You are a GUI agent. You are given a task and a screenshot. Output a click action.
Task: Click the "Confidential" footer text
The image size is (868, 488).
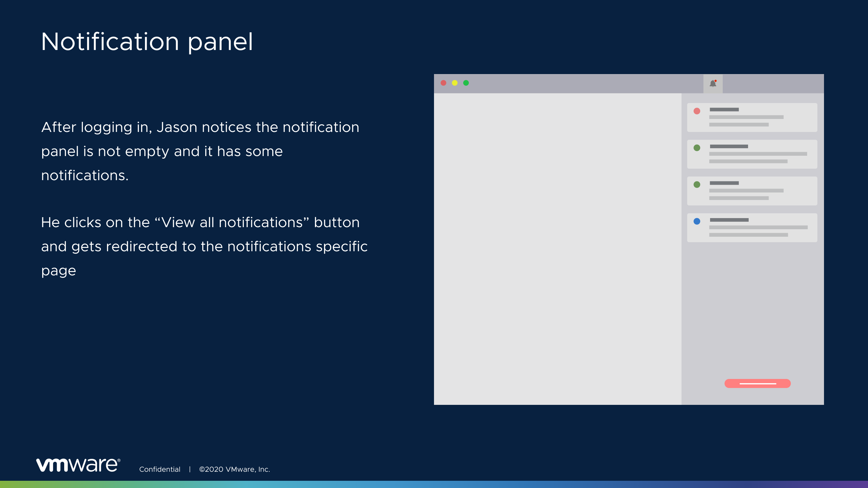160,469
